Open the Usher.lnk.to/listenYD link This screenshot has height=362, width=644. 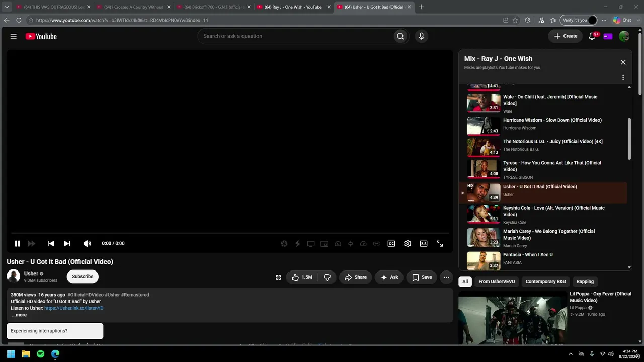[x=74, y=308]
